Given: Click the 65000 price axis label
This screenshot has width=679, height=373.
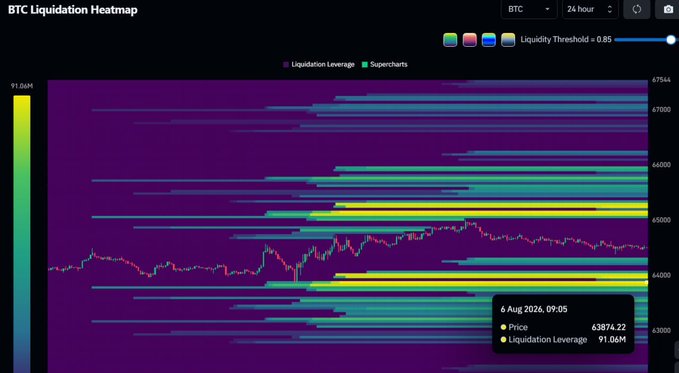Looking at the screenshot, I should 661,220.
